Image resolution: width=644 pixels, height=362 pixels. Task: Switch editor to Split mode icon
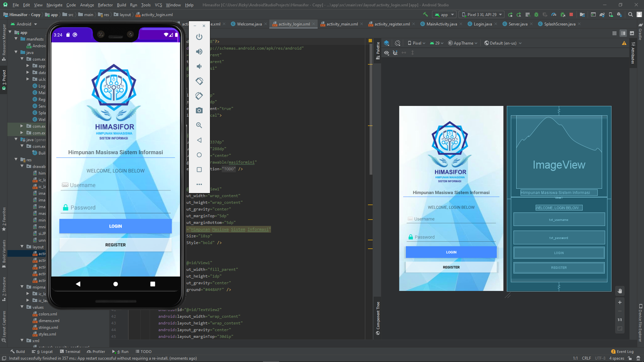pyautogui.click(x=623, y=33)
